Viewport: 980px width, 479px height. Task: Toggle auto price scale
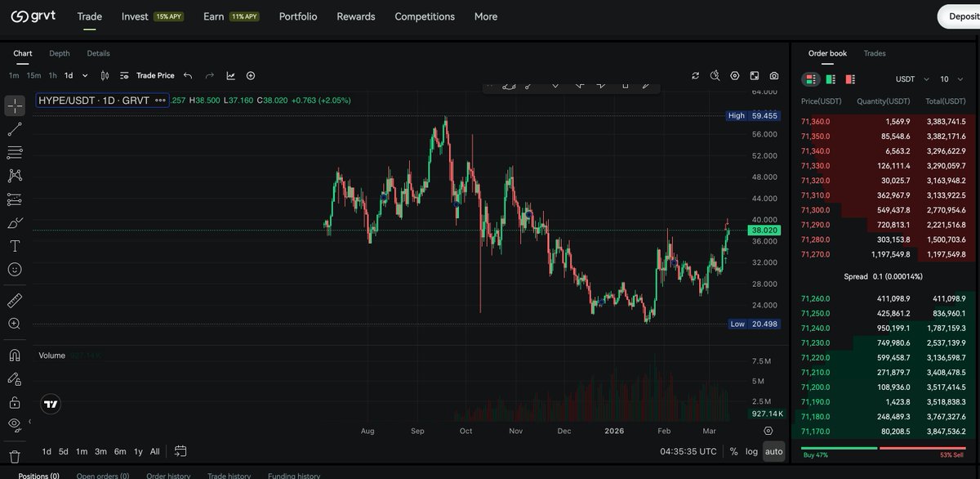pos(773,451)
